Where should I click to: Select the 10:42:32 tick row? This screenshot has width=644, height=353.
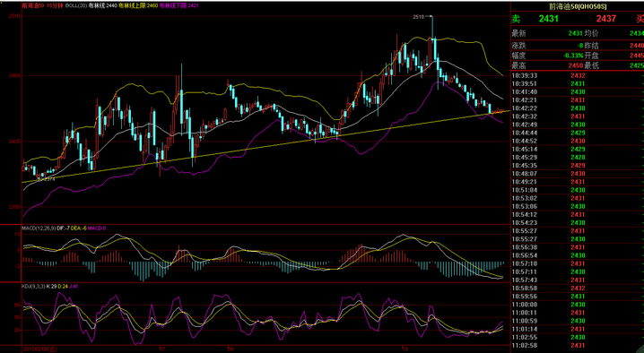577,116
